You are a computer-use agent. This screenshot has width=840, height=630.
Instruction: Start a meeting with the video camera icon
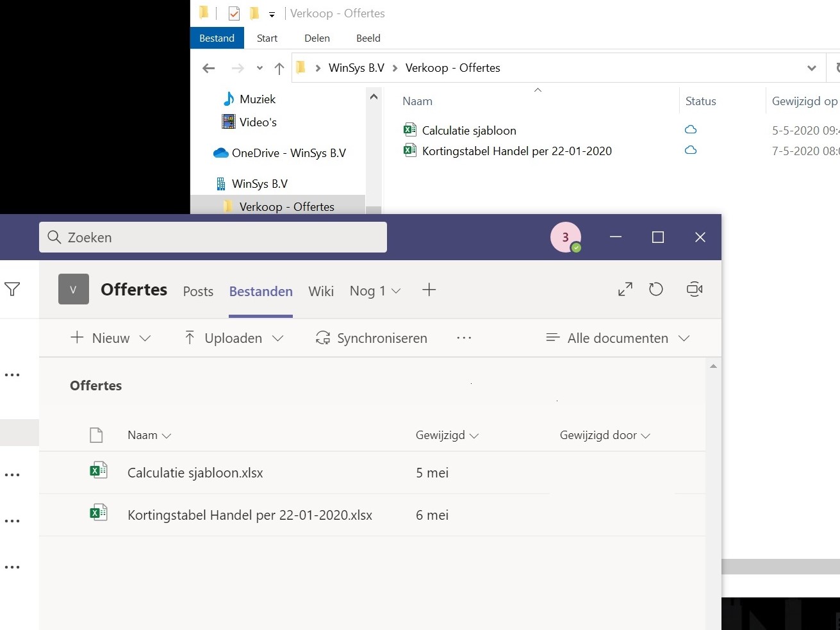point(695,289)
